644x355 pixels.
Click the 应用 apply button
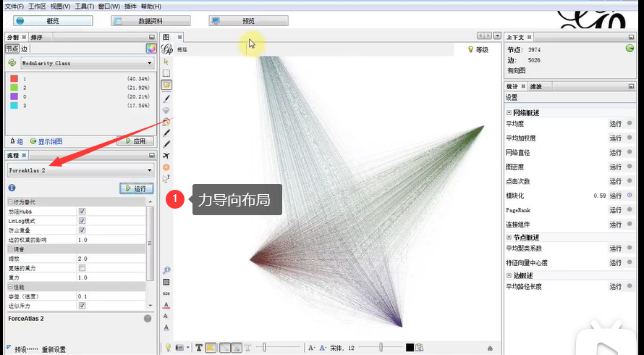point(135,141)
